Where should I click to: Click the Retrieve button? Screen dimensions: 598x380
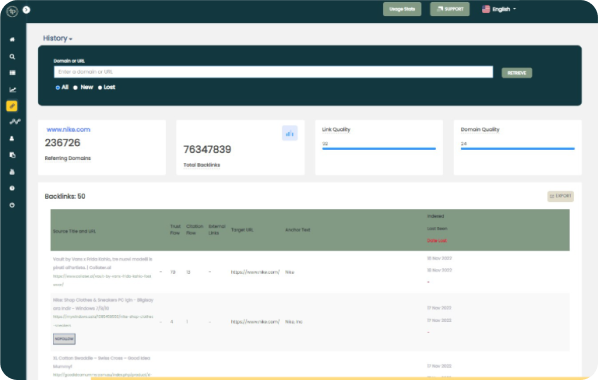coord(517,72)
